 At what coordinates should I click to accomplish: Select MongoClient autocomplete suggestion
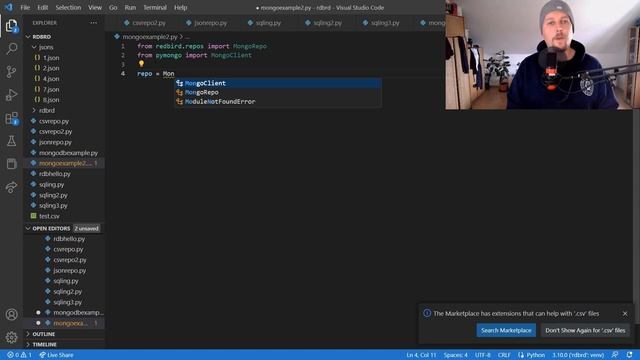[278, 83]
